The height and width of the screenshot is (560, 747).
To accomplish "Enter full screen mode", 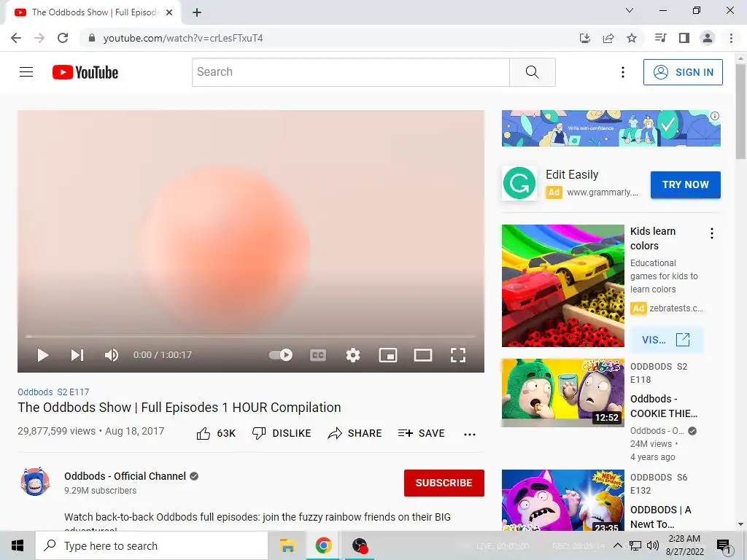I will click(458, 355).
